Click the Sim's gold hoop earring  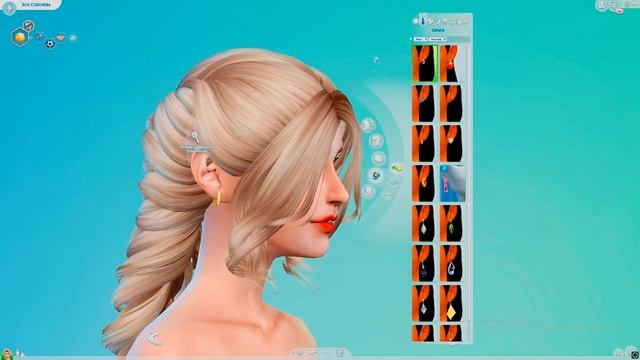pos(218,198)
